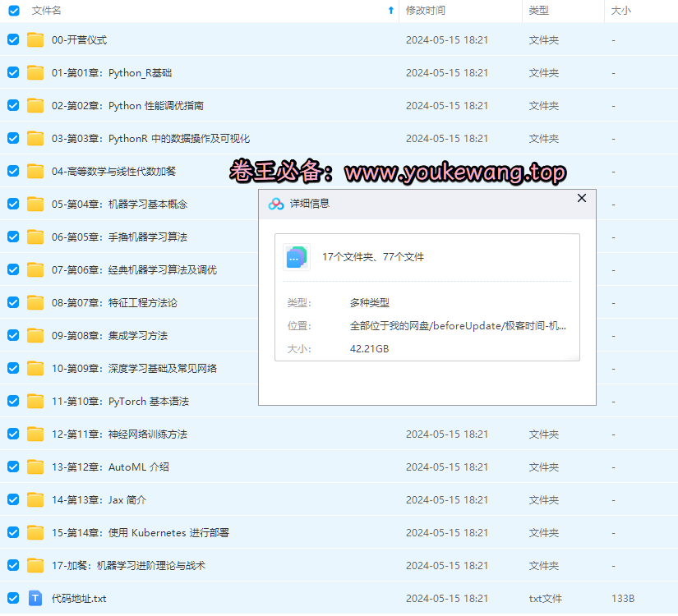Uncheck checkbox for 01-第01章 Python_R基础
Screen dimensions: 678x616
[13, 72]
